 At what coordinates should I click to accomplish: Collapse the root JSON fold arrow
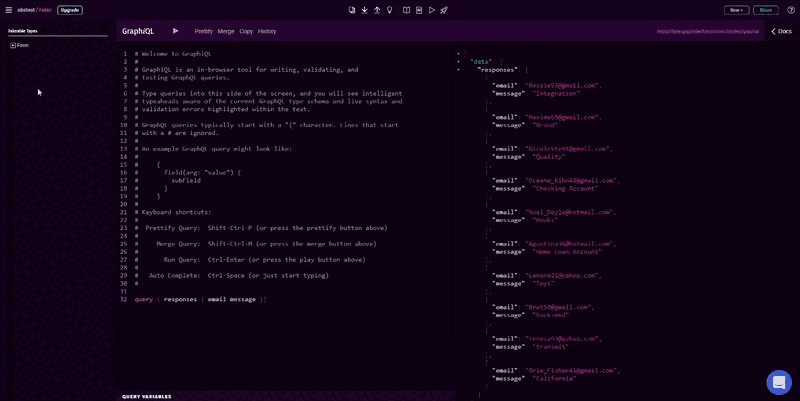(458, 54)
